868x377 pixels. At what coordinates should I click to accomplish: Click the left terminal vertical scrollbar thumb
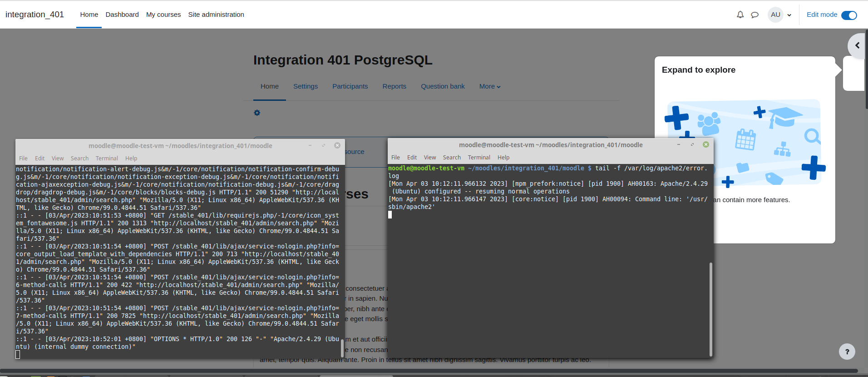coord(342,348)
